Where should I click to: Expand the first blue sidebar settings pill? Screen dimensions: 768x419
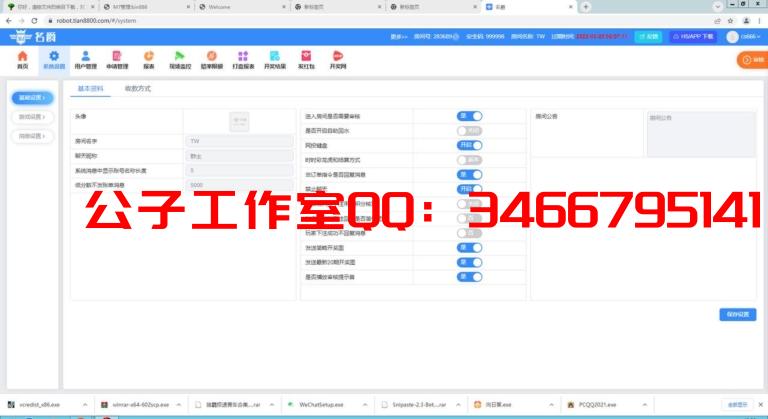pos(32,98)
